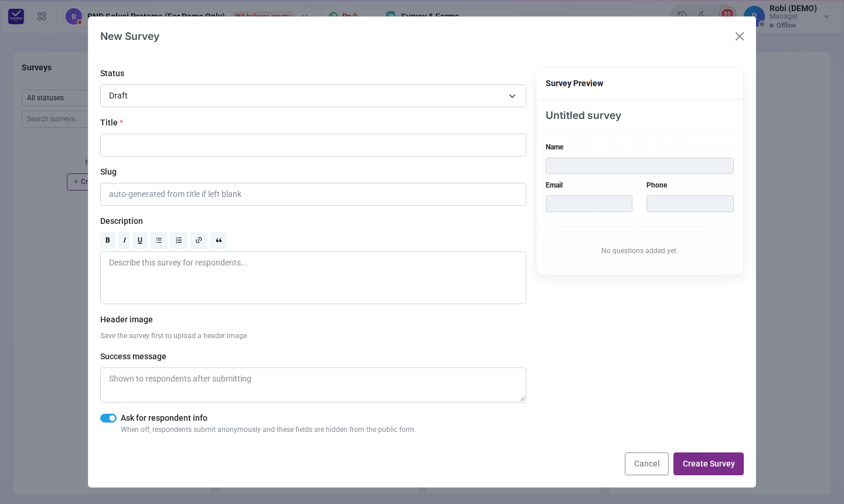Image resolution: width=844 pixels, height=504 pixels.
Task: Click into the Description text area
Action: [x=313, y=278]
